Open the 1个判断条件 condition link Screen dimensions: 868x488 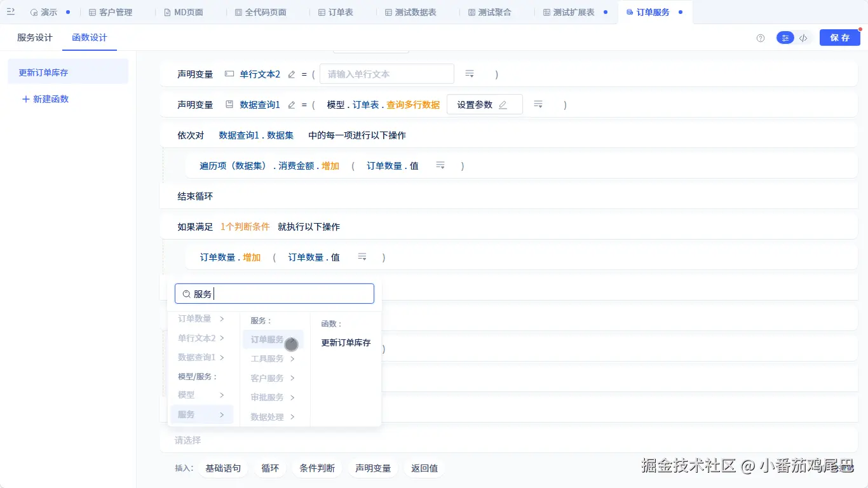pos(245,227)
